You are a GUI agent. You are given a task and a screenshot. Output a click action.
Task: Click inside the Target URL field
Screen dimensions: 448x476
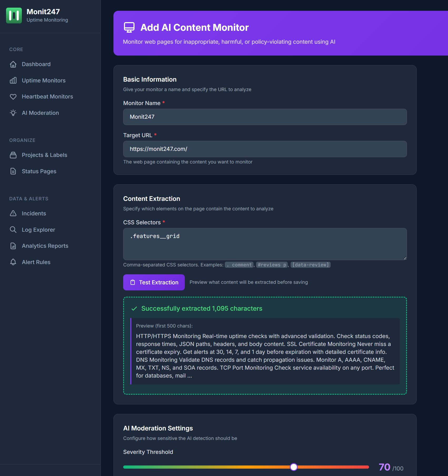[x=265, y=149]
